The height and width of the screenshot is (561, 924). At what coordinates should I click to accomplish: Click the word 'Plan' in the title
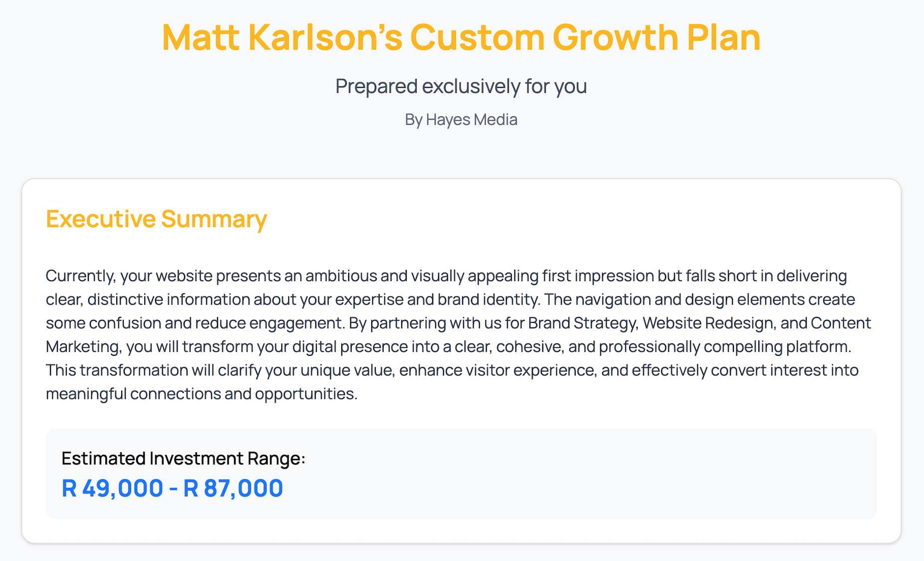pyautogui.click(x=723, y=37)
